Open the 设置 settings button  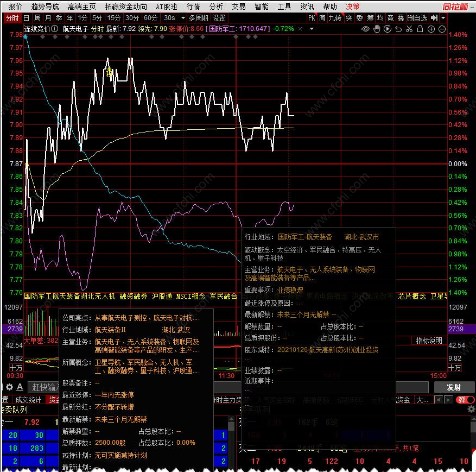pos(219,18)
